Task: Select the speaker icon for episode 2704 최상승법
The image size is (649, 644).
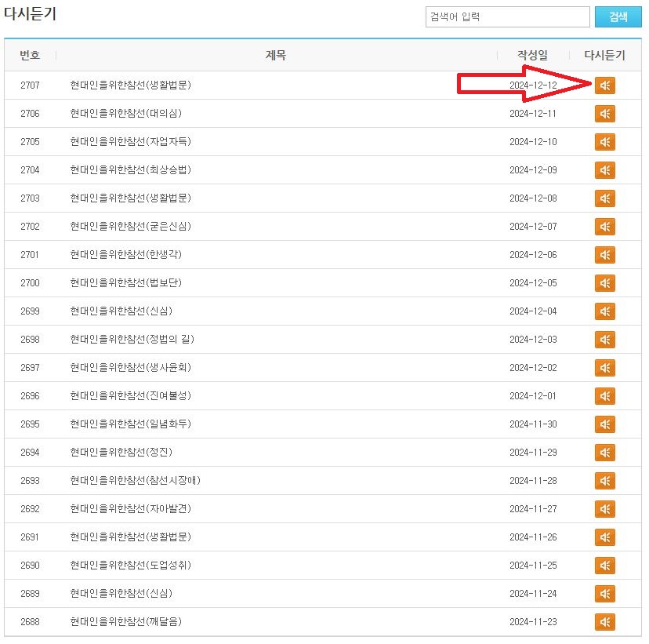Action: click(604, 169)
